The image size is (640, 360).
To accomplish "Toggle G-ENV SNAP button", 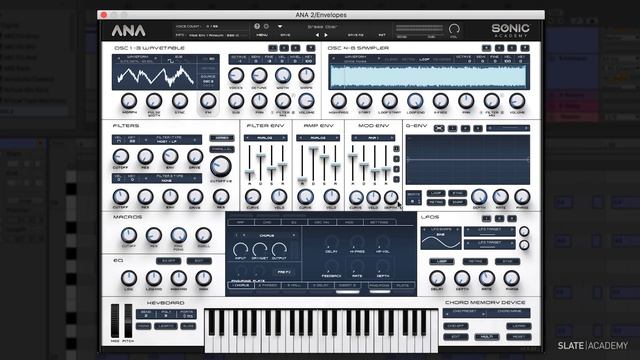I will [x=457, y=202].
